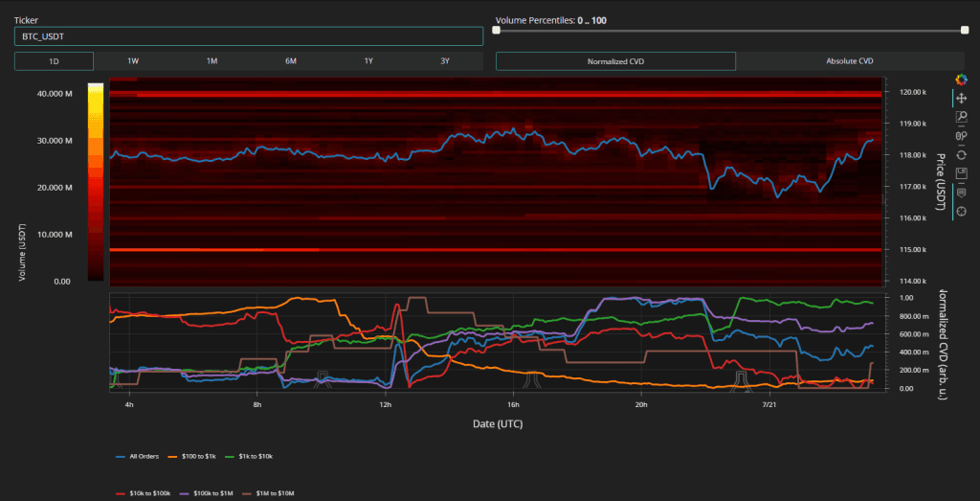Image resolution: width=980 pixels, height=501 pixels.
Task: Click the '12h' time tick label
Action: (386, 404)
